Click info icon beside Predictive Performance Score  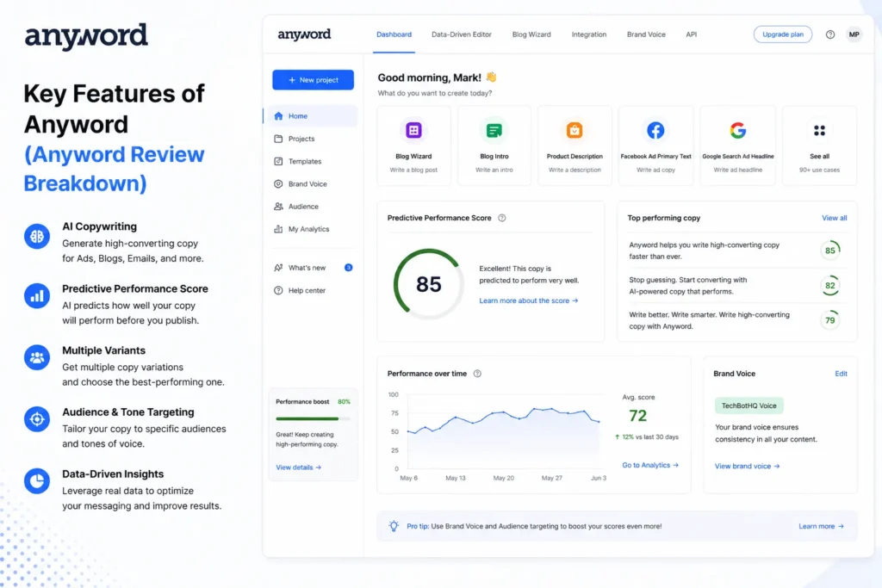pyautogui.click(x=502, y=218)
